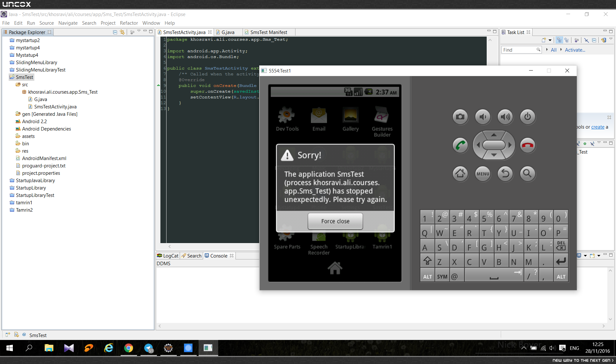Click the emulator Search hardware button
Screen dimensions: 616x364
528,174
